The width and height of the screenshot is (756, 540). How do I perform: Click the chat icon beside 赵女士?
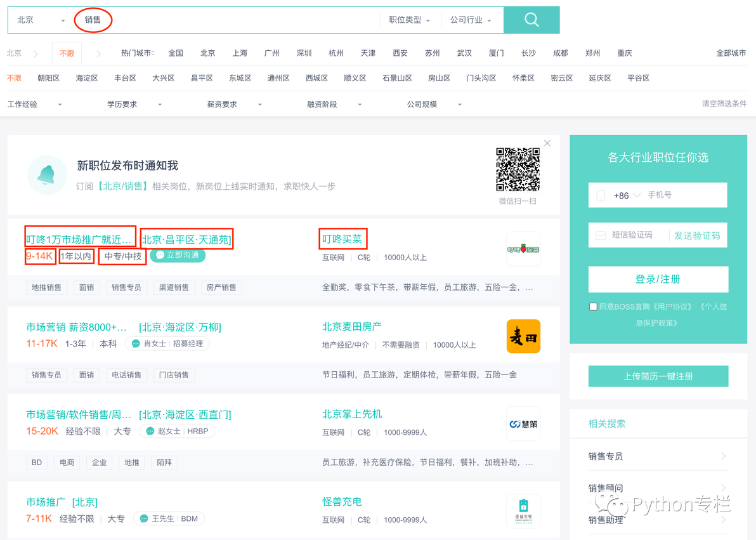click(150, 431)
